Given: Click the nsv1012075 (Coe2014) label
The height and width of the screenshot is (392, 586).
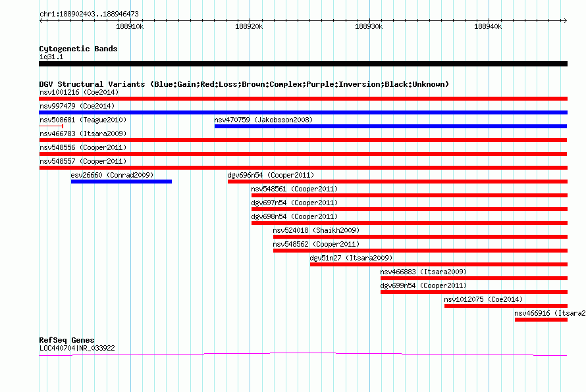Looking at the screenshot, I should 483,299.
